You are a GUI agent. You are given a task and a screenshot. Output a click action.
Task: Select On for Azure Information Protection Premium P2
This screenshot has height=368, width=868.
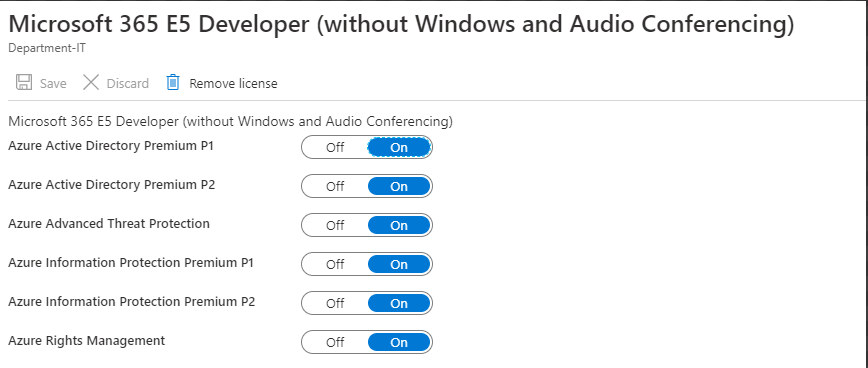click(399, 303)
